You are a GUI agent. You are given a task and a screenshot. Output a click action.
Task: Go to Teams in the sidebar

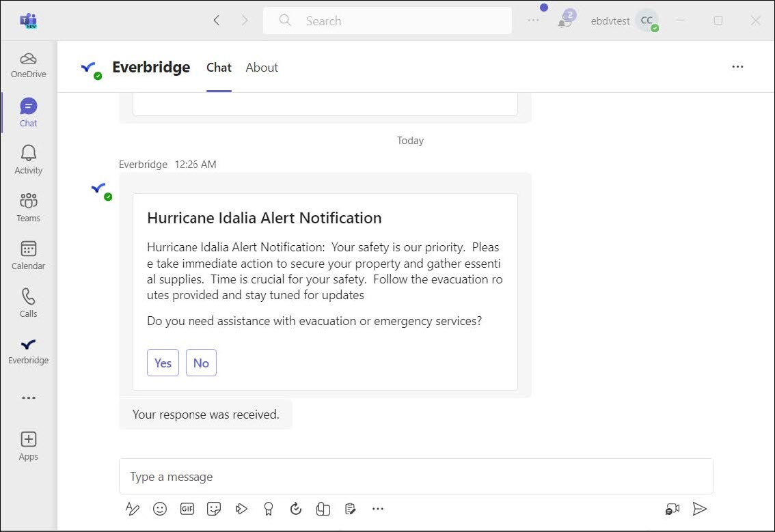pyautogui.click(x=28, y=207)
